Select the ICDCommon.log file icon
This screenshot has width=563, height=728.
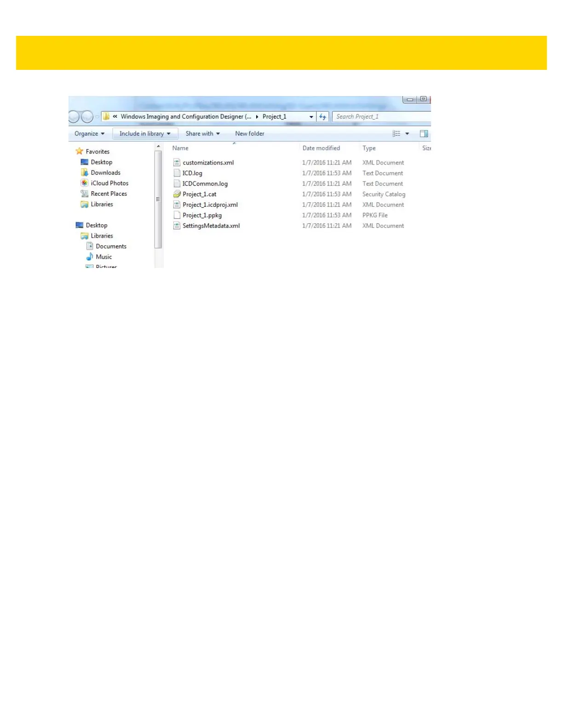pos(177,183)
